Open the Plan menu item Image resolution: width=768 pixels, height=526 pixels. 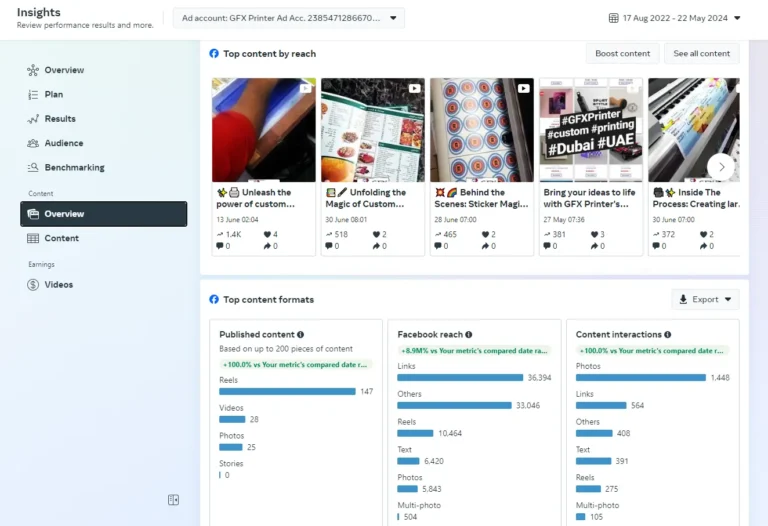click(x=53, y=95)
